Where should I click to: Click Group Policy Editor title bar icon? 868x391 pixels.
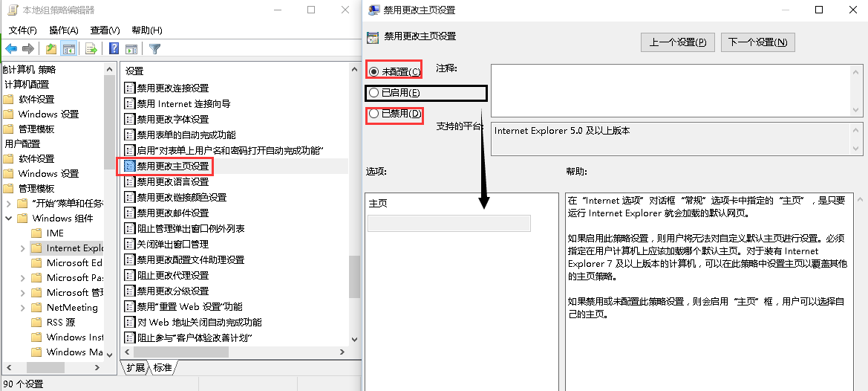pos(13,10)
